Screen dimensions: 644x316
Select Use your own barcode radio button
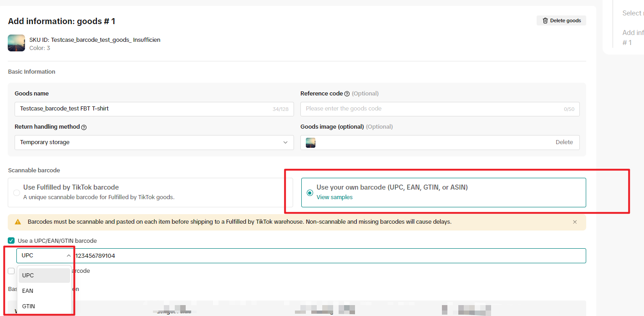(310, 193)
